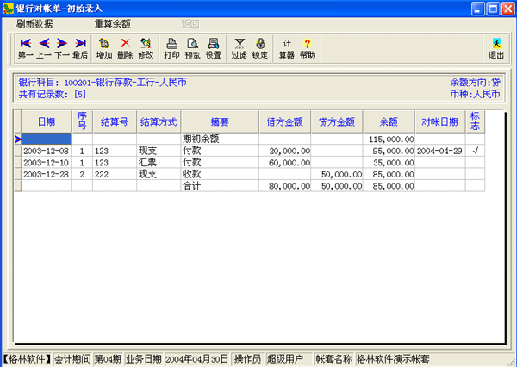This screenshot has height=367, width=517.
Task: Maximize the 银行对帐单 window
Action: pyautogui.click(x=493, y=9)
